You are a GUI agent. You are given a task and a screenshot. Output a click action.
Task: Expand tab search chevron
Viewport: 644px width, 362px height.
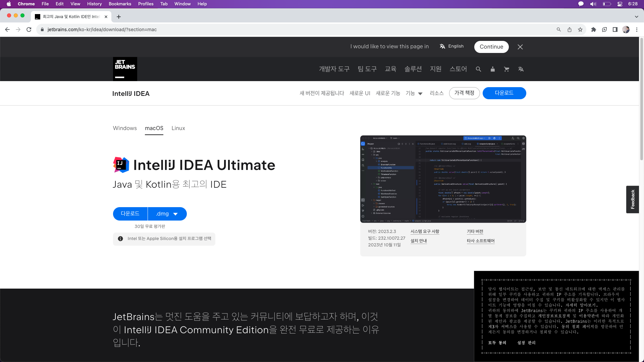(x=636, y=17)
